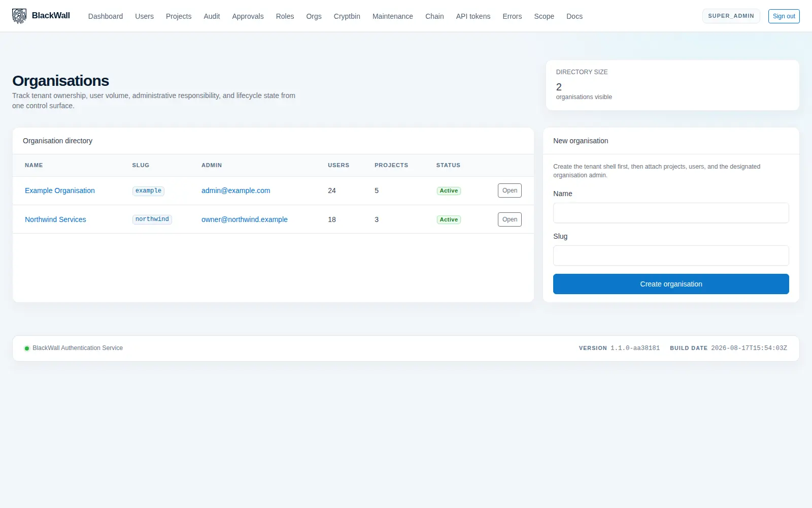
Task: Click projects count 3 for Northwind Services
Action: [x=377, y=219]
